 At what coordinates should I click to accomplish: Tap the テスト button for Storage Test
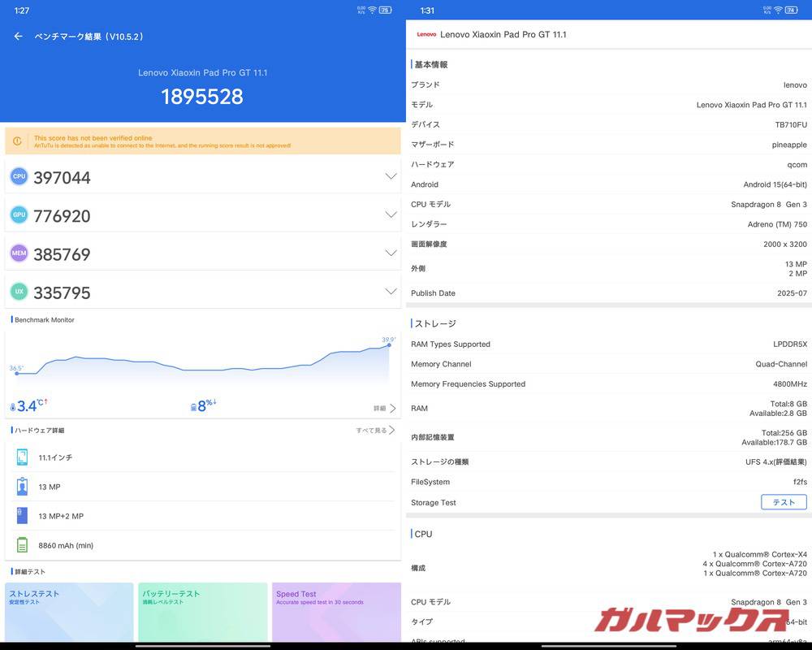point(784,502)
